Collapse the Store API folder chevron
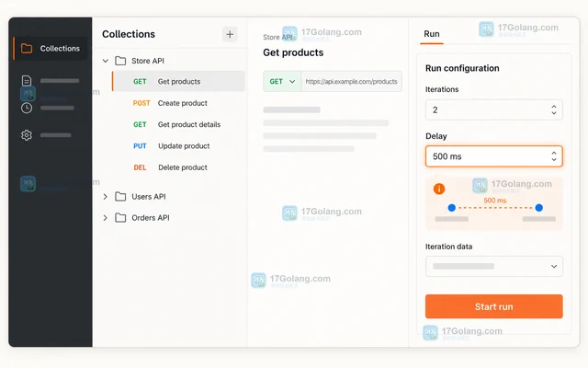Screen dimensions: 588x368 coord(106,61)
